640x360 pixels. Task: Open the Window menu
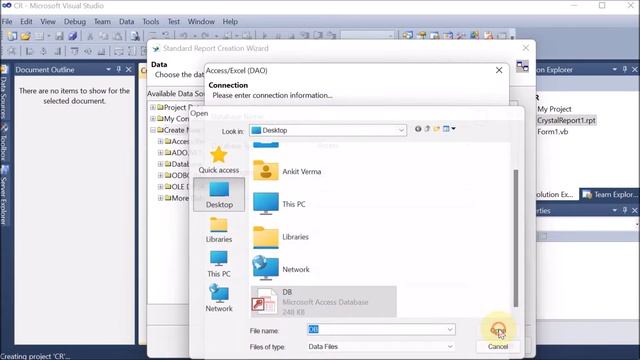click(201, 22)
